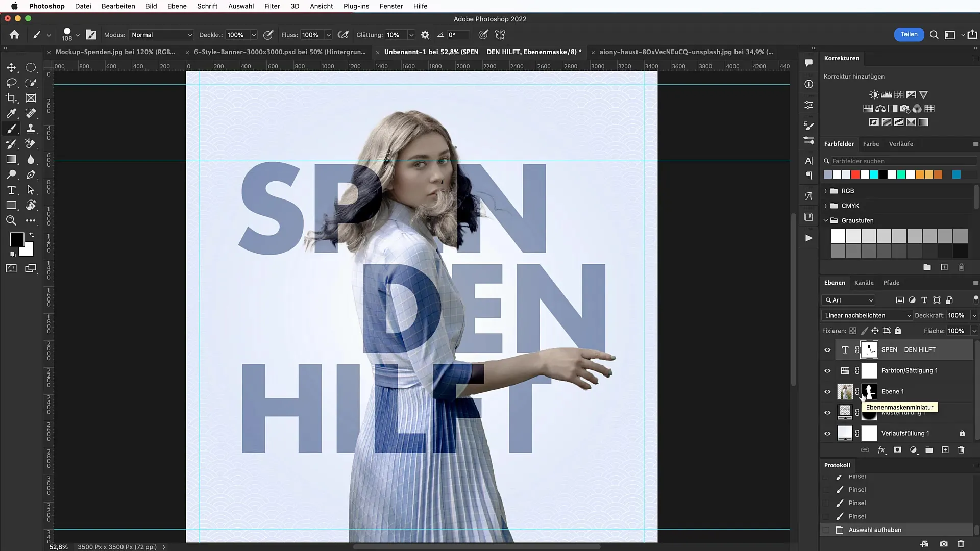Screen dimensions: 980x551
Task: Click the Teilen share button
Action: coord(909,34)
